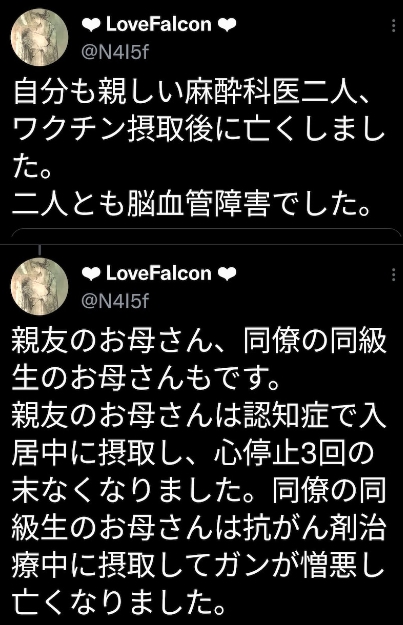The height and width of the screenshot is (625, 403).
Task: Open more options on the first tweet
Action: tap(393, 26)
